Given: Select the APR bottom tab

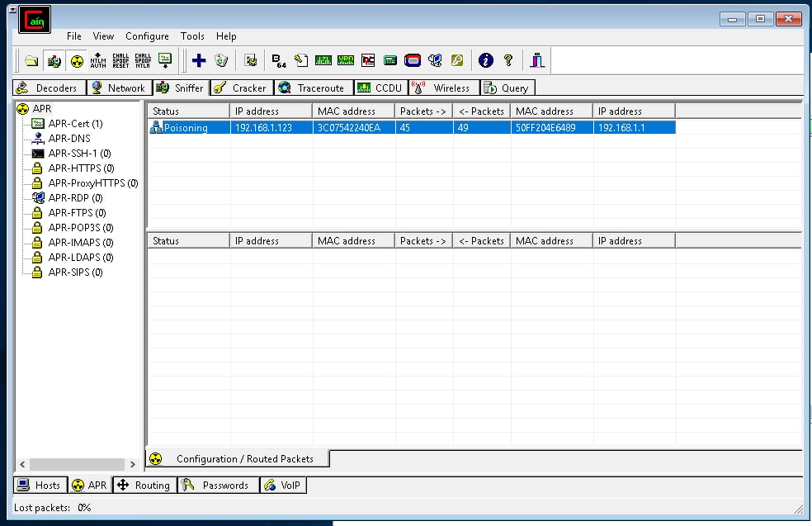Looking at the screenshot, I should (x=90, y=485).
